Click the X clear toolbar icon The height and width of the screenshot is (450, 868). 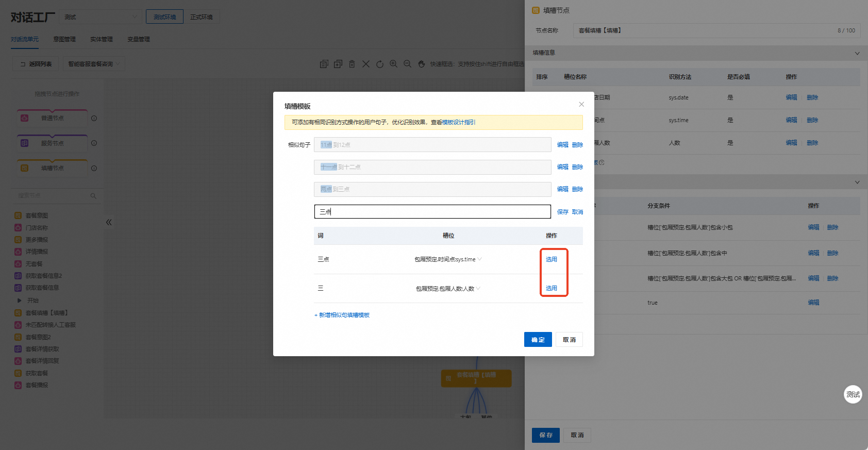click(366, 64)
